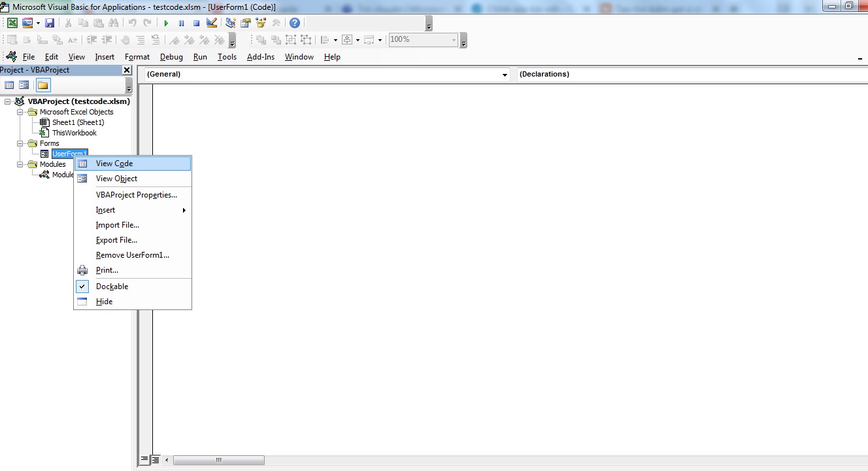Choose Print... from context menu

133,270
